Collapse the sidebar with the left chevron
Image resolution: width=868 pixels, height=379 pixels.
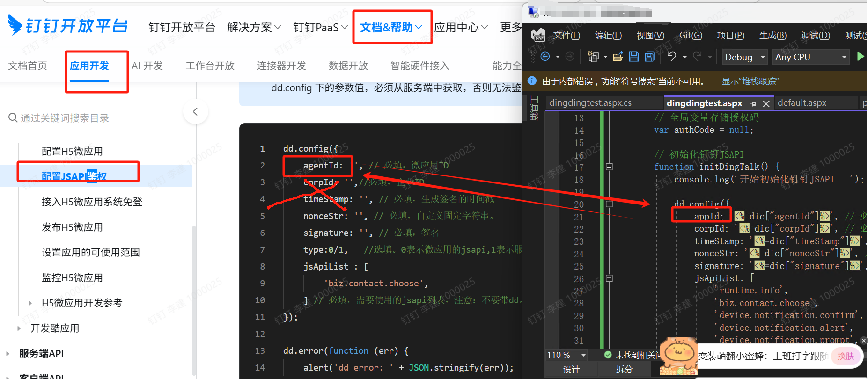tap(195, 111)
